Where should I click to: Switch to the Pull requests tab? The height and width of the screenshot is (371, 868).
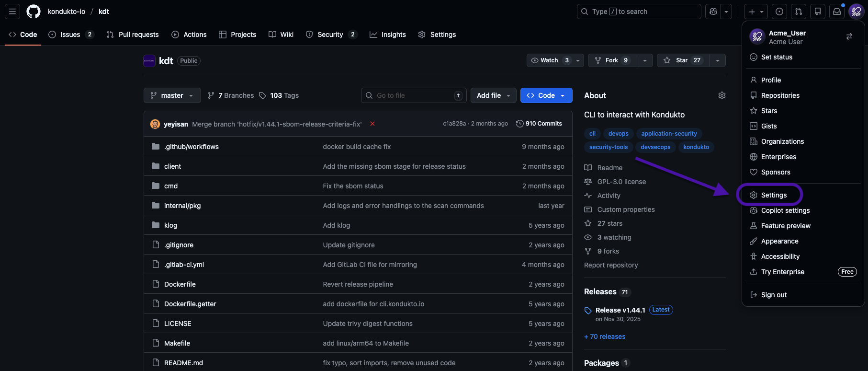133,35
